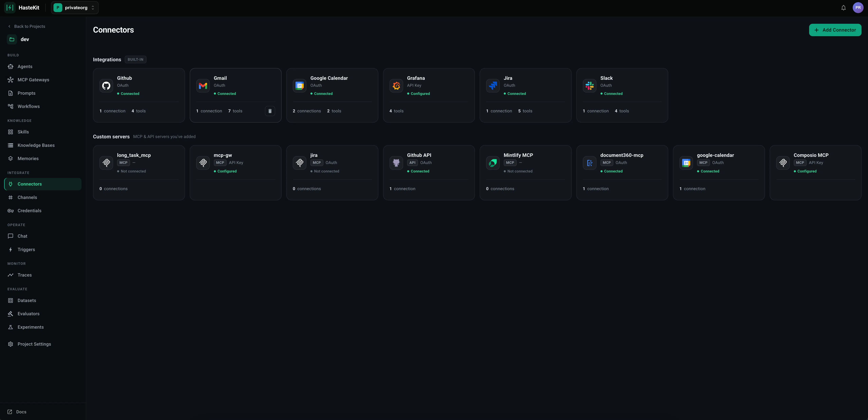This screenshot has height=420, width=868.
Task: Go to Skills
Action: point(43,132)
